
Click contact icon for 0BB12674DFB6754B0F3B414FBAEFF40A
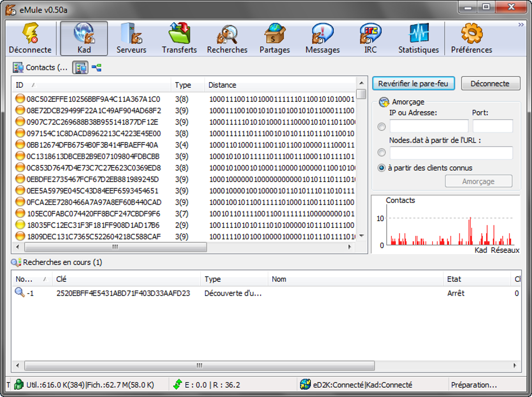point(20,145)
